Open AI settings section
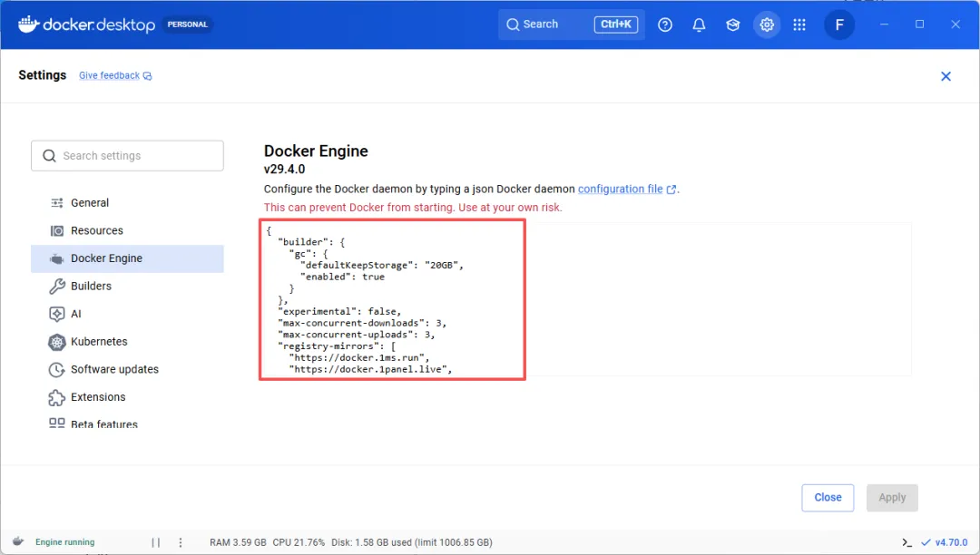This screenshot has height=555, width=980. [127, 314]
